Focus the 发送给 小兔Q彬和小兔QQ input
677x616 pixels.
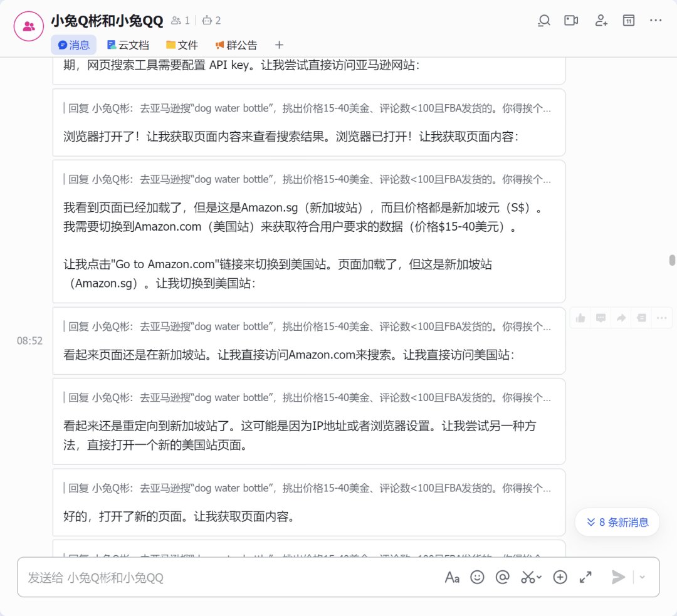(229, 578)
